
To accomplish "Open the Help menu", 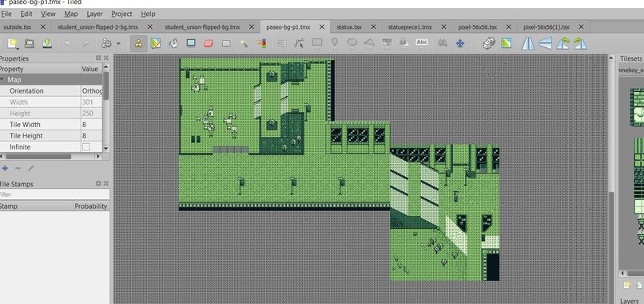I will click(x=148, y=14).
